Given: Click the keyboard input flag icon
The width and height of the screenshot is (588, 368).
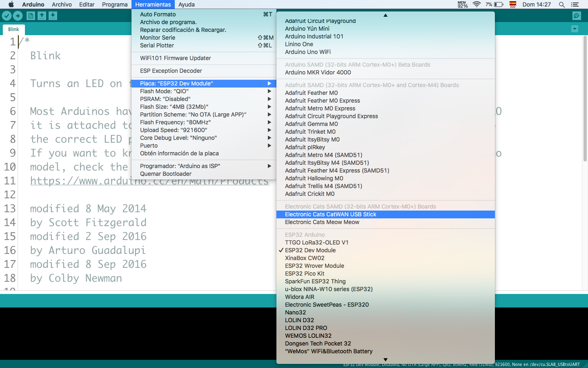Looking at the screenshot, I should click(x=513, y=4).
